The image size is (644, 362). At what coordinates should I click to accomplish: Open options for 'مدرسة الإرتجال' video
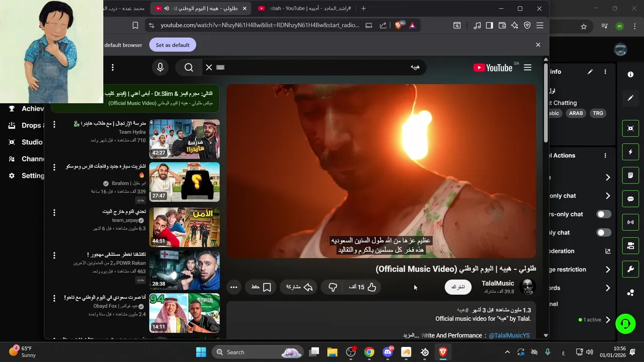tap(54, 124)
